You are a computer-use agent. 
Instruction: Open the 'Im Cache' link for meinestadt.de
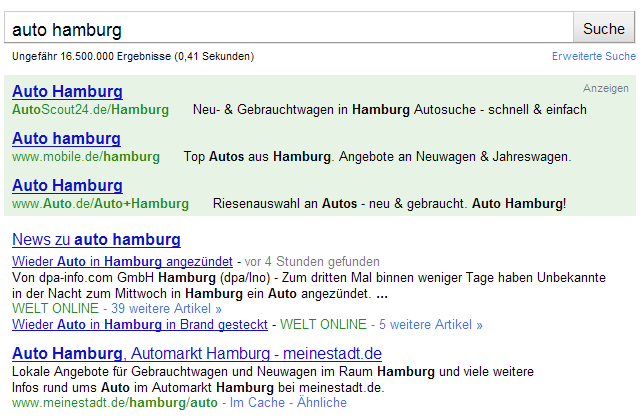pos(257,402)
